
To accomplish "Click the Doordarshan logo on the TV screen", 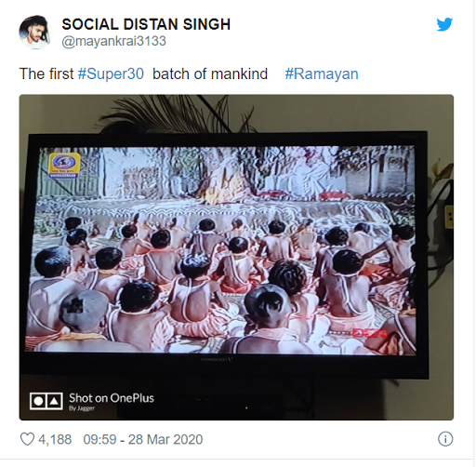I will click(64, 166).
